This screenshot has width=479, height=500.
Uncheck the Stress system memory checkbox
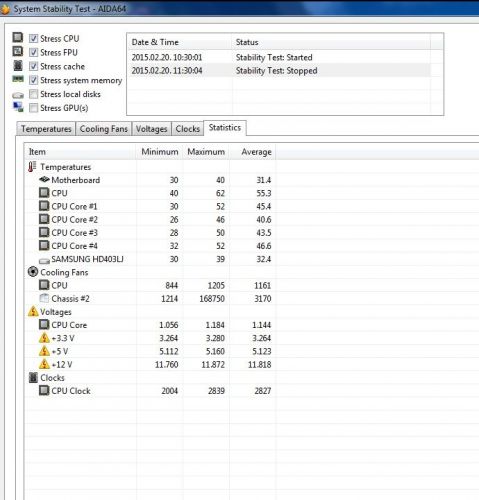(x=33, y=80)
